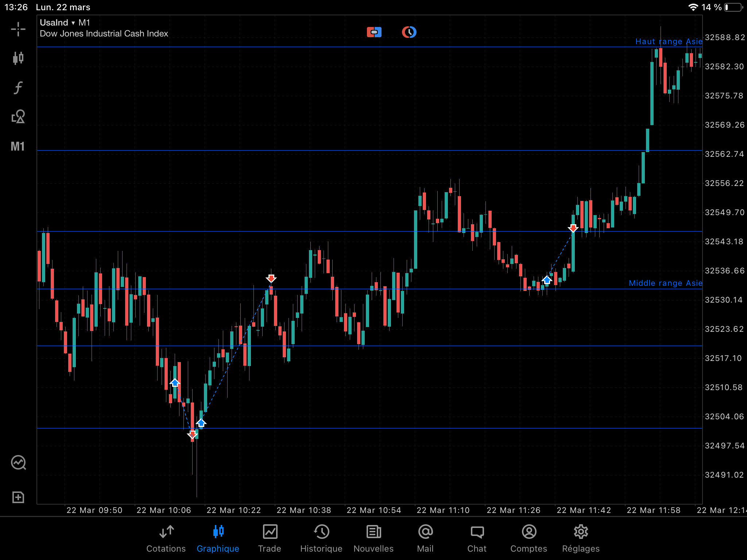This screenshot has width=747, height=560.
Task: Open the Trade tab
Action: pos(270,539)
